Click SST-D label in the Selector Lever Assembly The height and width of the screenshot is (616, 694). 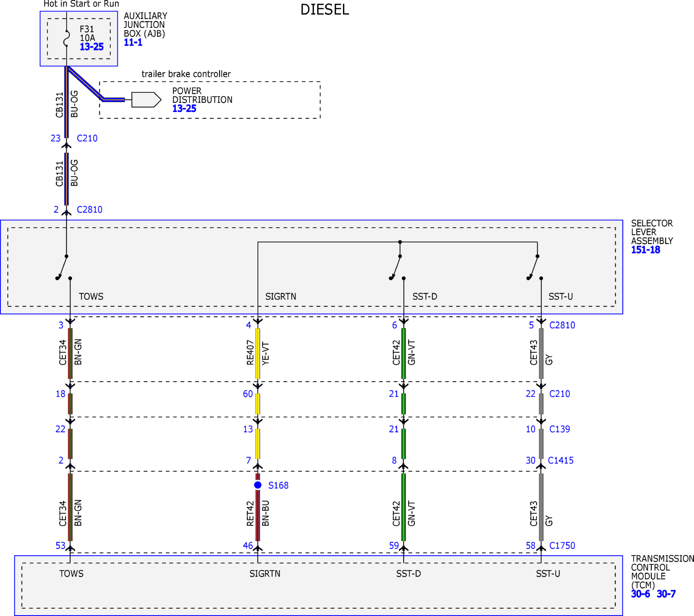click(425, 297)
